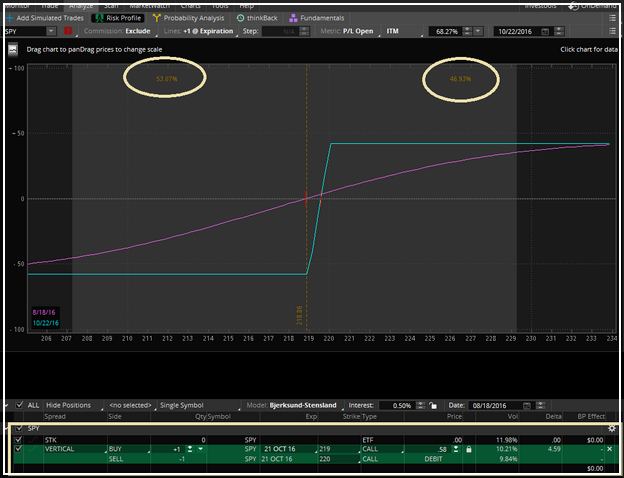The height and width of the screenshot is (478, 624).
Task: Open the settings menu icon right of the date stepper
Action: click(612, 31)
